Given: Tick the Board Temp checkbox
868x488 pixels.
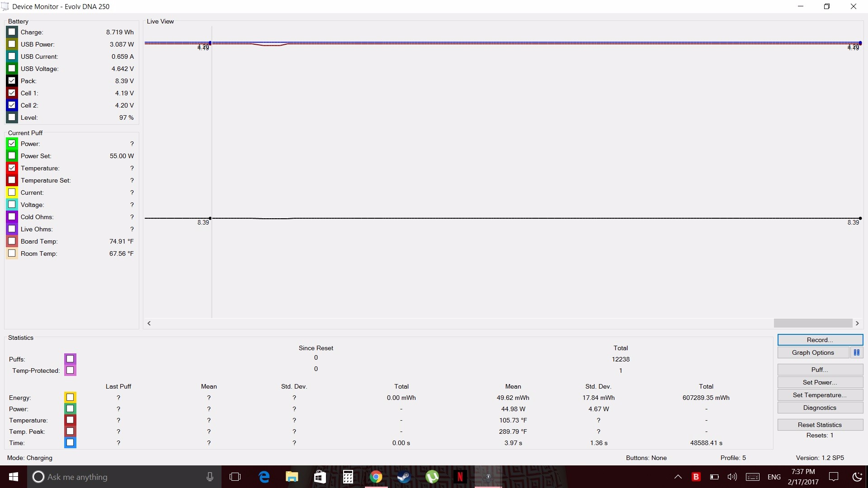Looking at the screenshot, I should (12, 241).
